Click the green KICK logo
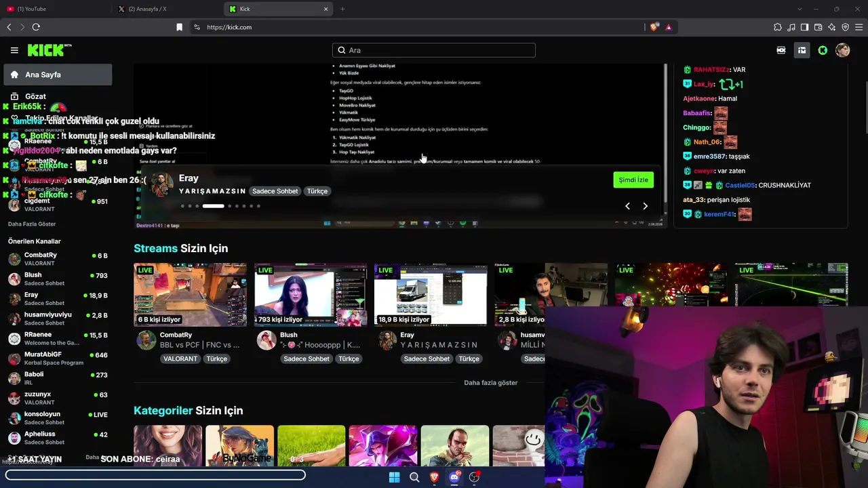This screenshot has height=488, width=868. coord(50,50)
